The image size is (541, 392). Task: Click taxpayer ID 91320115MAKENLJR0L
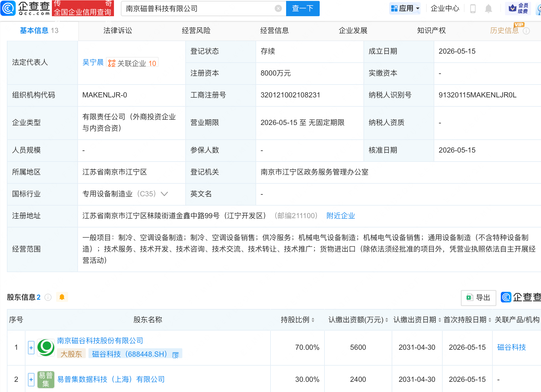pos(477,95)
